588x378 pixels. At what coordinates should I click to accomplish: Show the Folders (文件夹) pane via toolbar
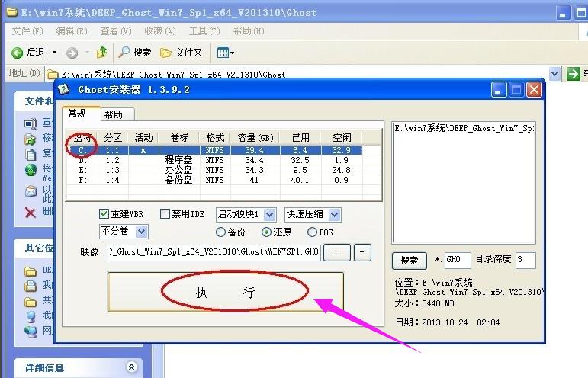(166, 53)
